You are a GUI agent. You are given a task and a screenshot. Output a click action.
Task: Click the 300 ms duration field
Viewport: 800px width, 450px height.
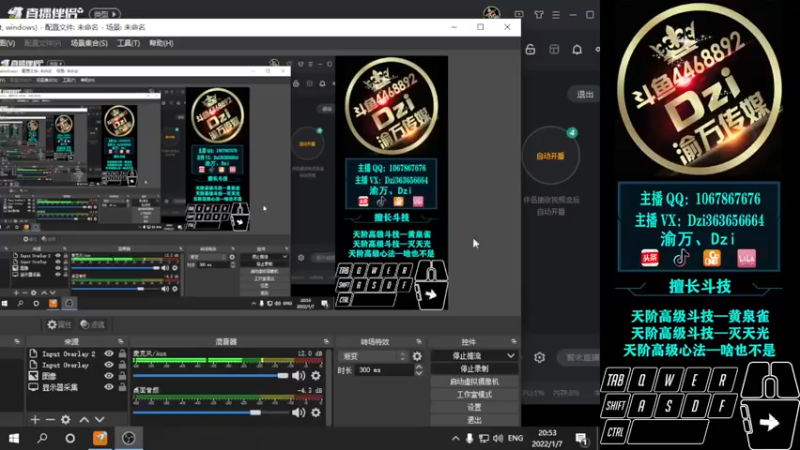pyautogui.click(x=384, y=370)
